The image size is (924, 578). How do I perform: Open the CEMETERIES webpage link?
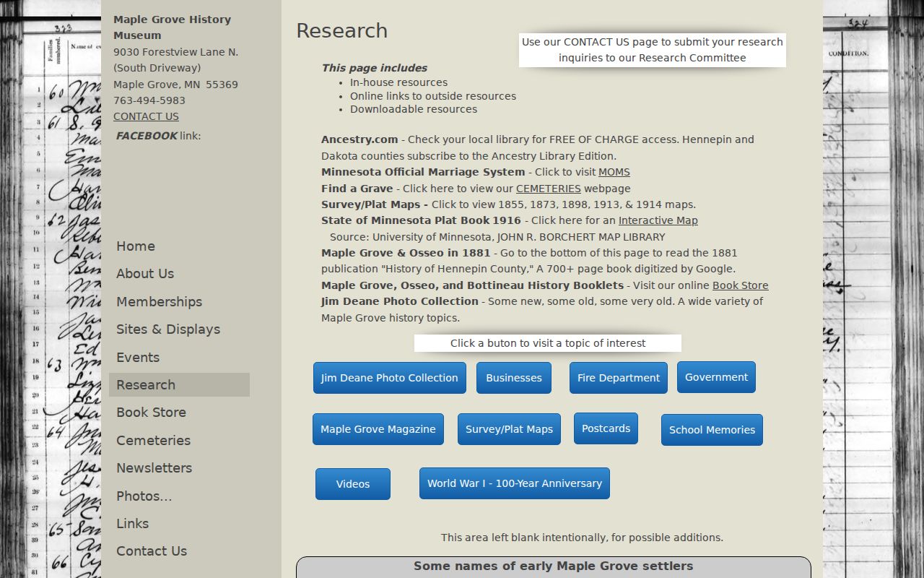pyautogui.click(x=549, y=189)
